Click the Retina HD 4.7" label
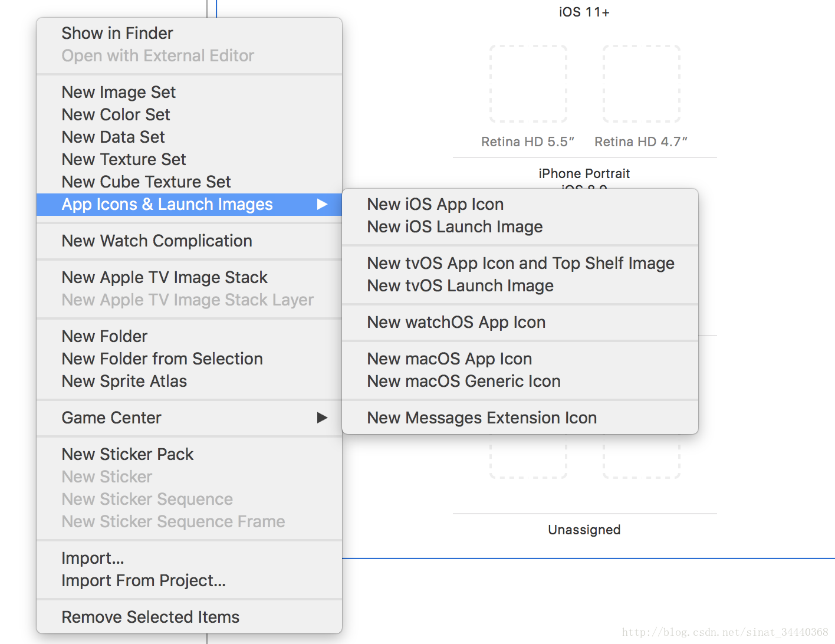835x644 pixels. 641,142
